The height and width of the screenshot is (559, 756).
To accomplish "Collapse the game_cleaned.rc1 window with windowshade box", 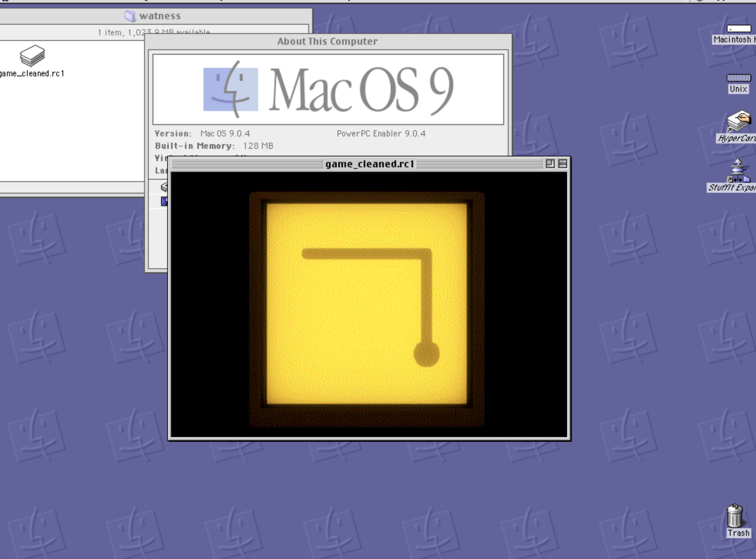I will pyautogui.click(x=563, y=164).
